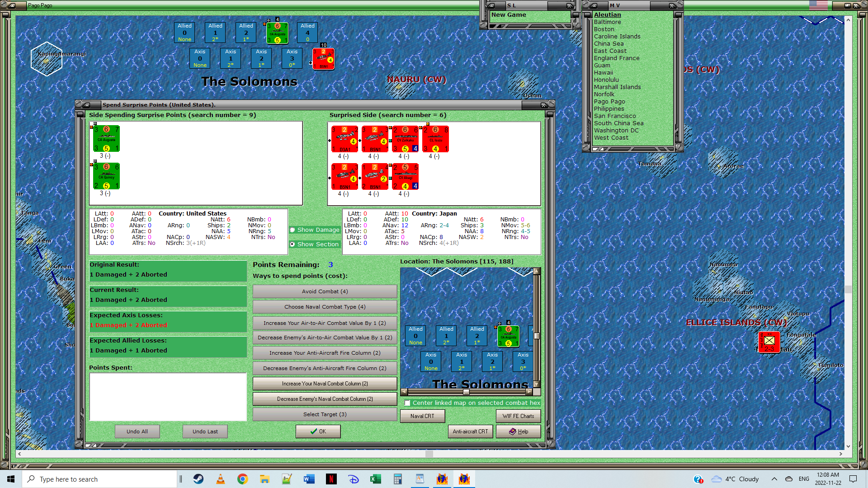
Task: Select the CA Quincy ship counter
Action: pyautogui.click(x=106, y=176)
